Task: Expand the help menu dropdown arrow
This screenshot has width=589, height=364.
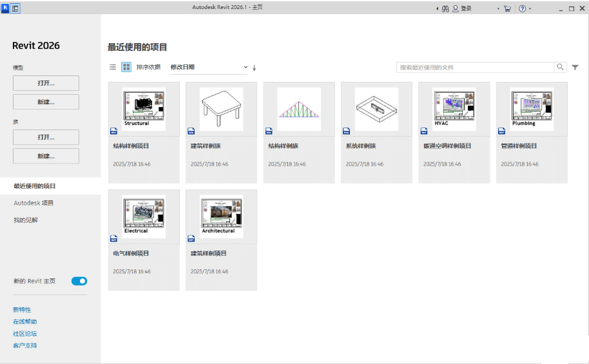Action: [x=530, y=9]
